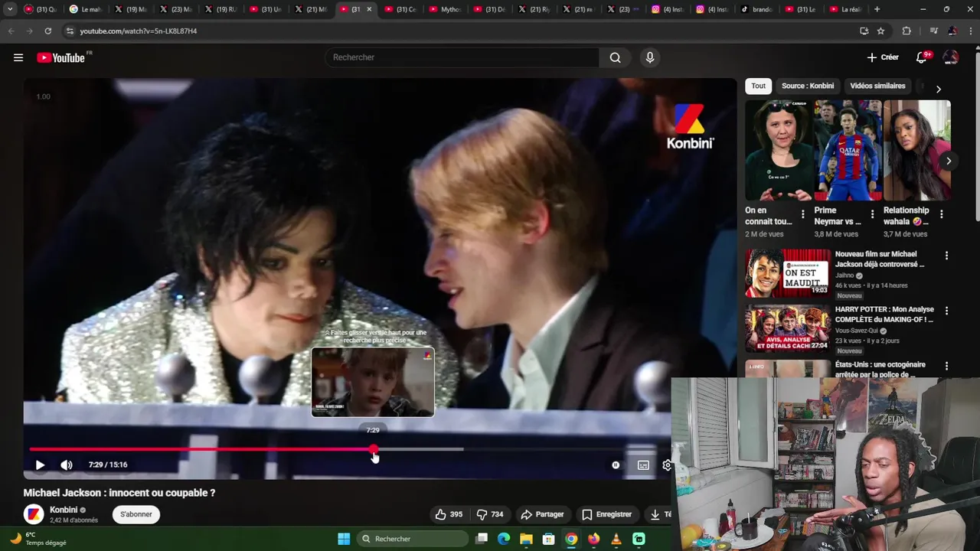
Task: Open options for the HARRY POTTER Mon Analyse video
Action: (x=946, y=311)
